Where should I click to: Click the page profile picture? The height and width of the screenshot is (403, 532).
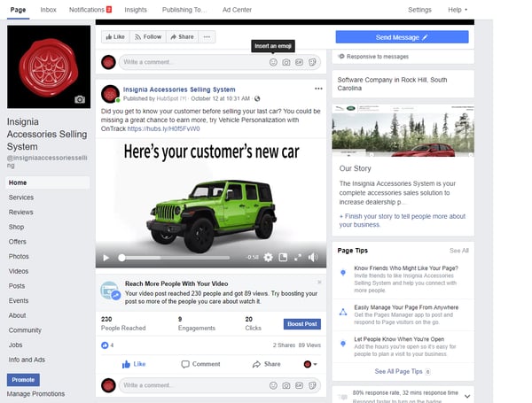[49, 66]
